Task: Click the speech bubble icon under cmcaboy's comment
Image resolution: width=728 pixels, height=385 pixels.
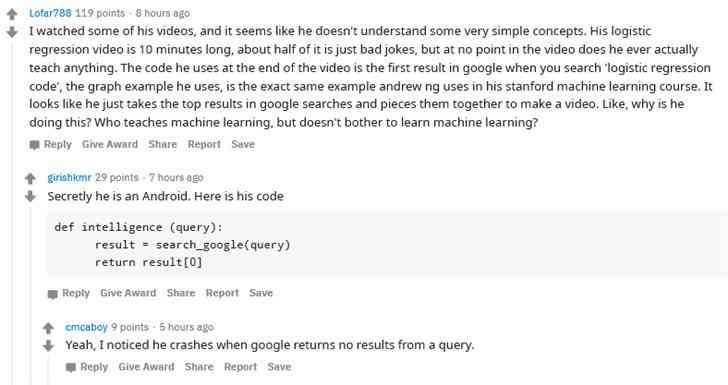Action: tap(71, 368)
